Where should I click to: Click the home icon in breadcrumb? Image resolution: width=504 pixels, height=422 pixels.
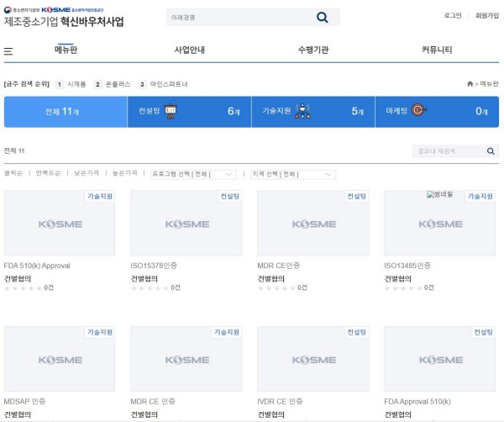pyautogui.click(x=470, y=84)
